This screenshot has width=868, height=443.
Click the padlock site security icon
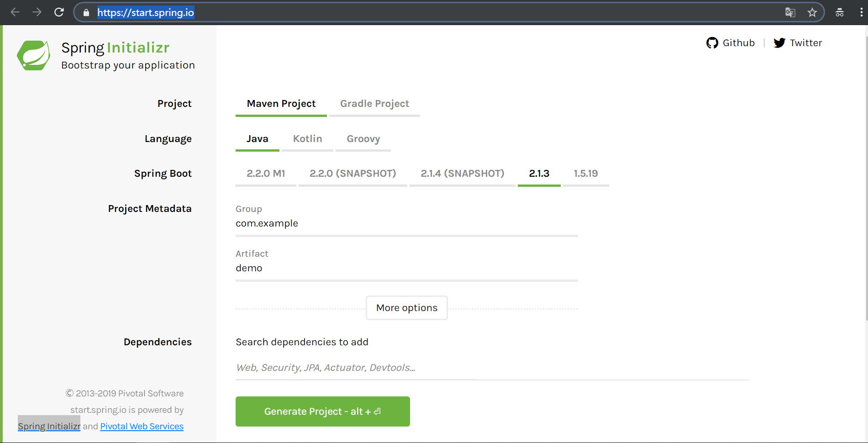point(86,13)
